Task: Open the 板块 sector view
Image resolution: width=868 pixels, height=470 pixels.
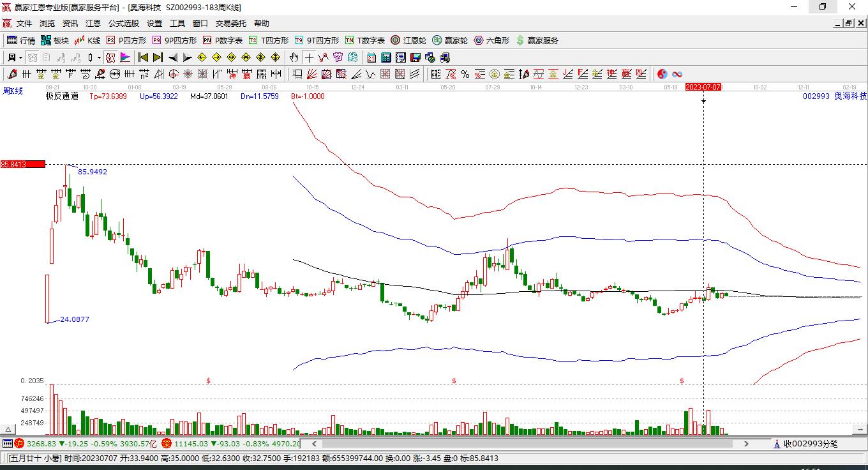Action: click(x=55, y=40)
